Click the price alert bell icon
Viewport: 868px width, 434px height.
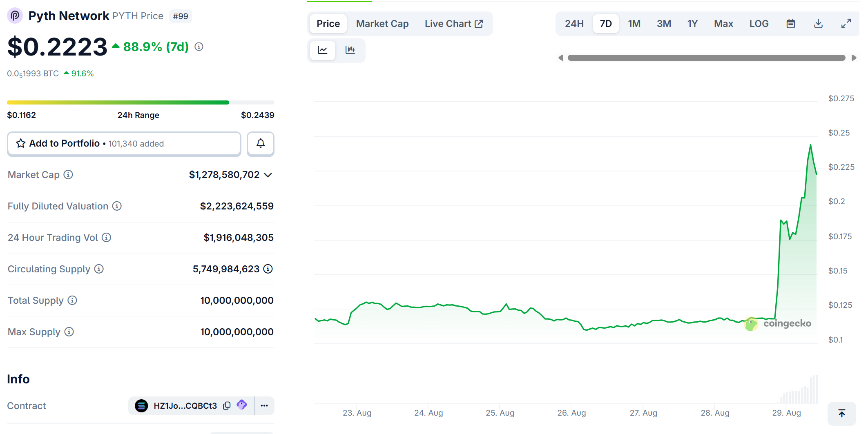pos(260,143)
